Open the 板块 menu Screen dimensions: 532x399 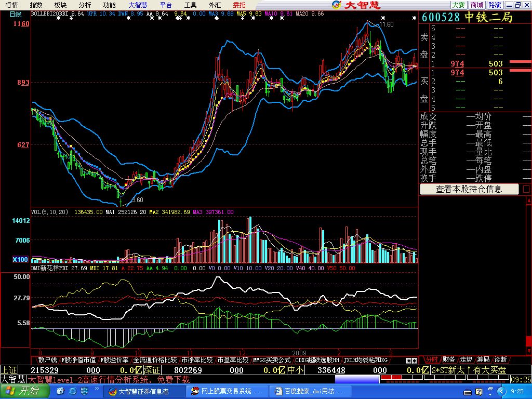(61, 5)
